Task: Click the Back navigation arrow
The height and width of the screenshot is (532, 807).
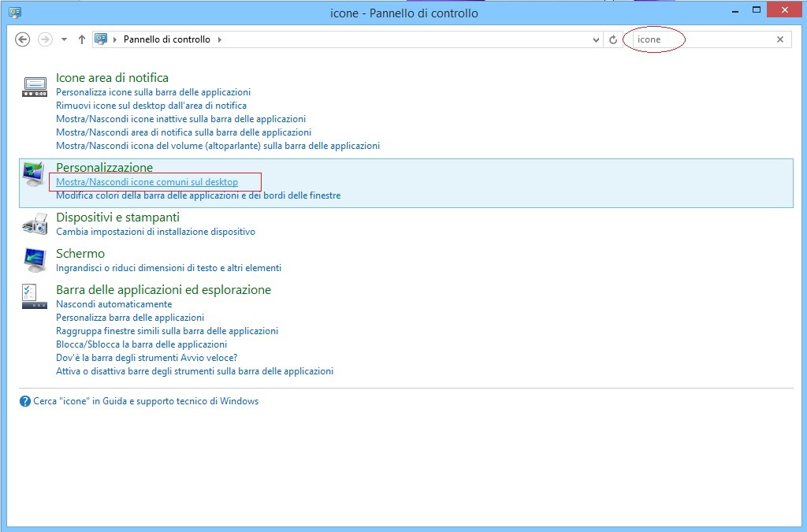Action: [x=23, y=39]
